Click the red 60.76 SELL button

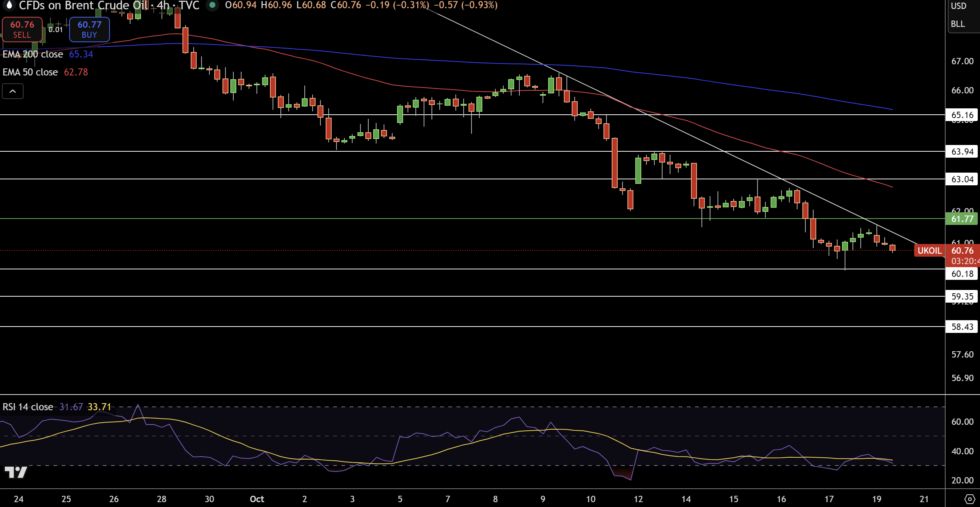(x=22, y=29)
